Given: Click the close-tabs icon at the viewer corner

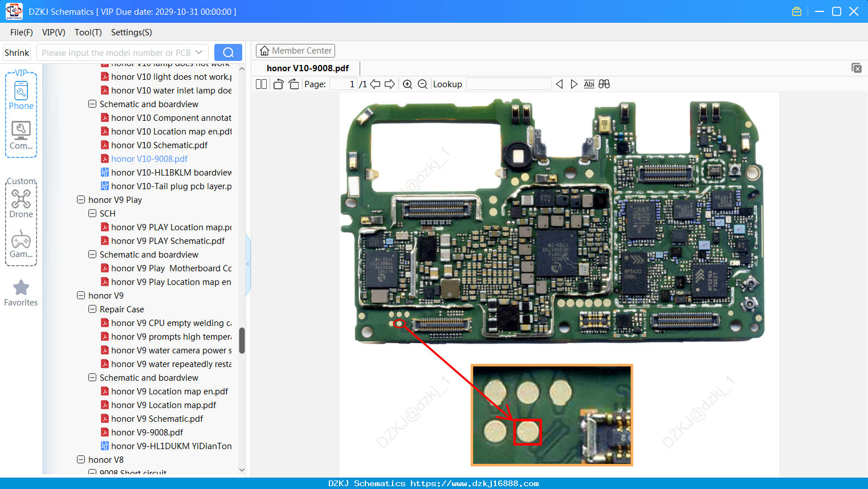Looking at the screenshot, I should coord(857,68).
